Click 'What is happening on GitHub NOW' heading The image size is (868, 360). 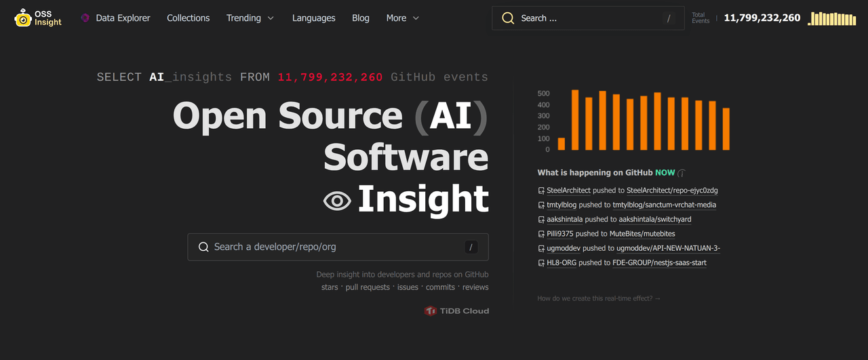[x=606, y=173]
